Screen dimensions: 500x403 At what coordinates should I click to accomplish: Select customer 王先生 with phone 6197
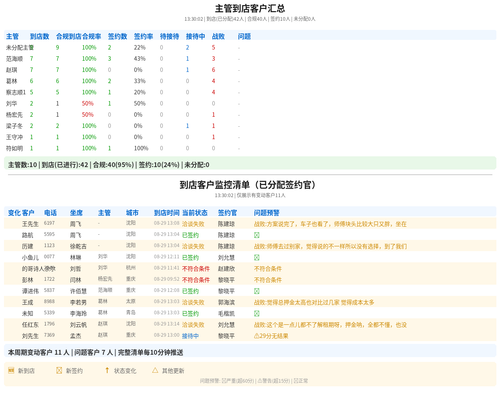[30, 224]
